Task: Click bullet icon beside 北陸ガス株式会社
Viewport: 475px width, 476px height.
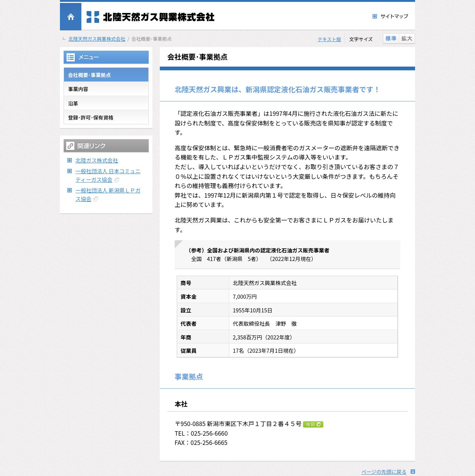Action: coord(70,160)
